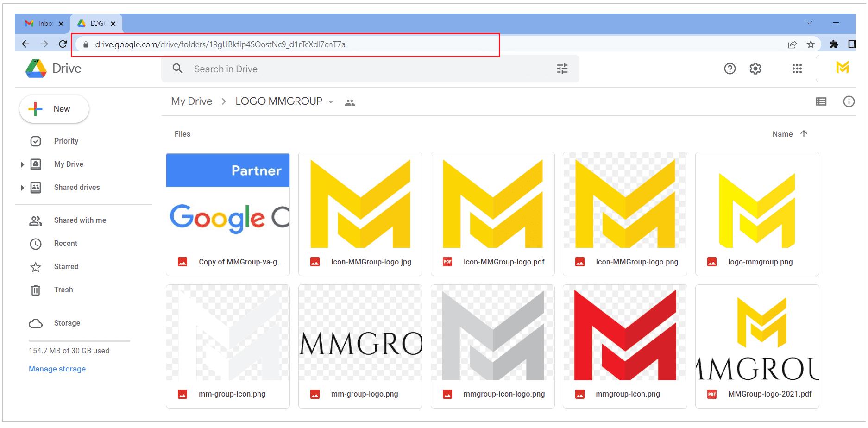Click the Trash bin icon in sidebar
The width and height of the screenshot is (868, 428).
[36, 290]
